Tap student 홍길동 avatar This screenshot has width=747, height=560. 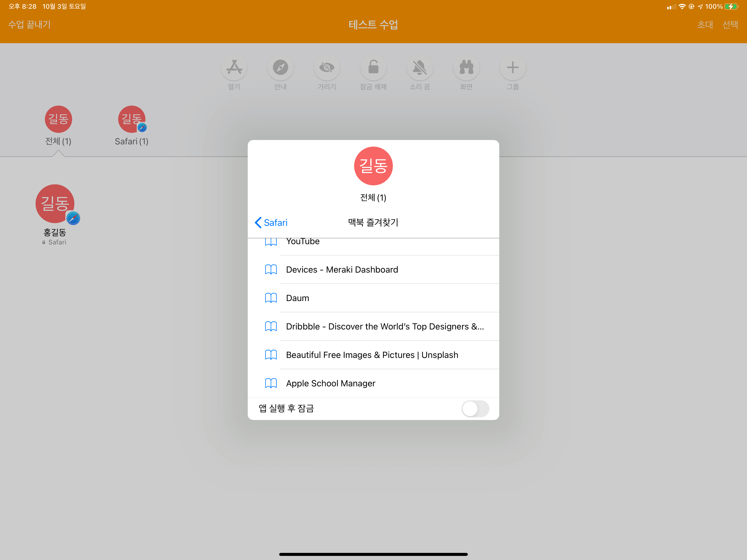coord(55,204)
